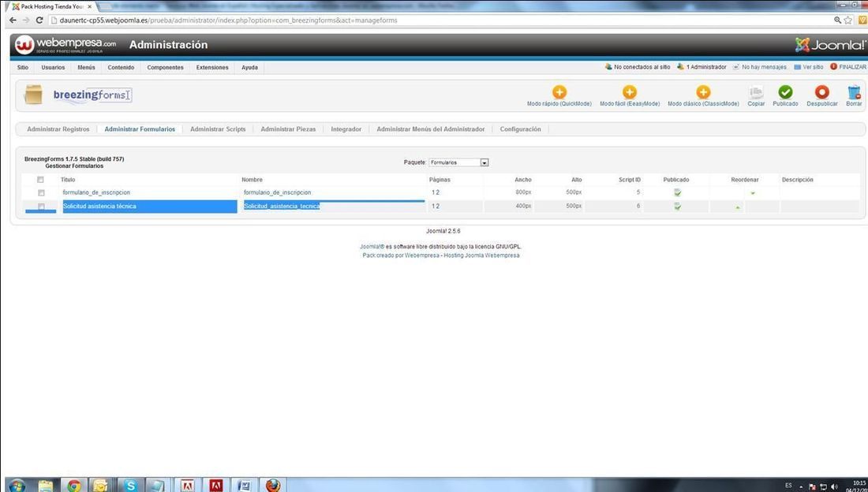Click the Joomla! logo in the header
This screenshot has width=868, height=492.
point(830,45)
